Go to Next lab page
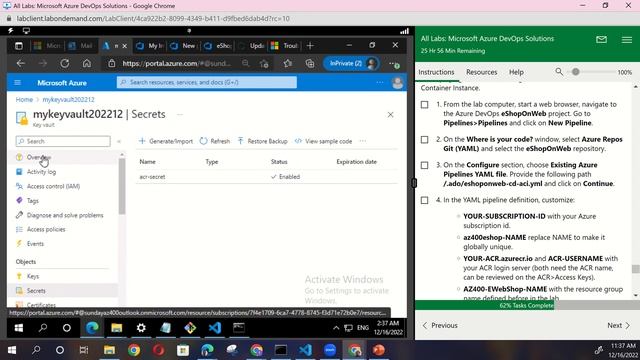 pos(619,325)
